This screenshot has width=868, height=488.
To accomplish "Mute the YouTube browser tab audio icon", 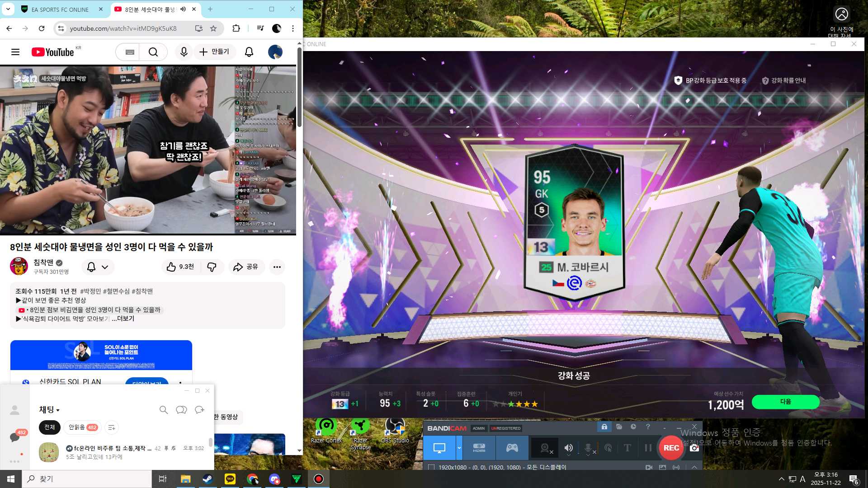I will pos(183,9).
